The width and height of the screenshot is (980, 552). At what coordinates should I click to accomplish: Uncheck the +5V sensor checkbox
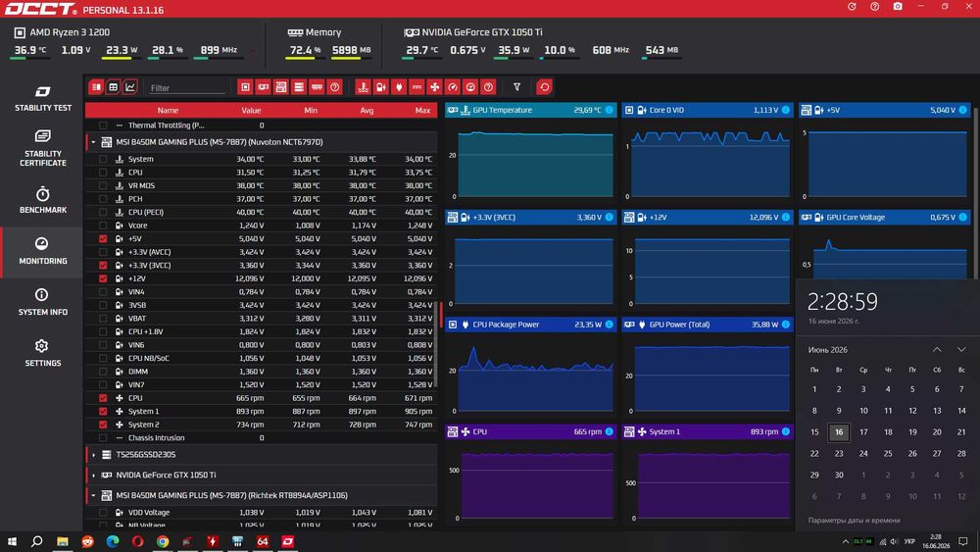coord(103,239)
